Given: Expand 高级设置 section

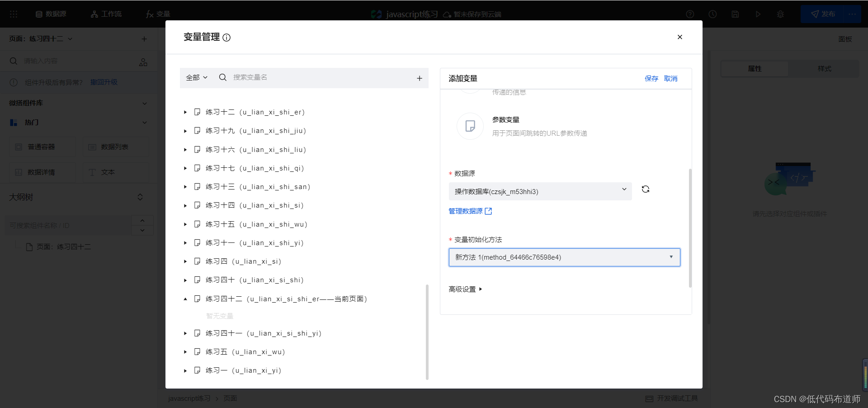Looking at the screenshot, I should coord(465,289).
